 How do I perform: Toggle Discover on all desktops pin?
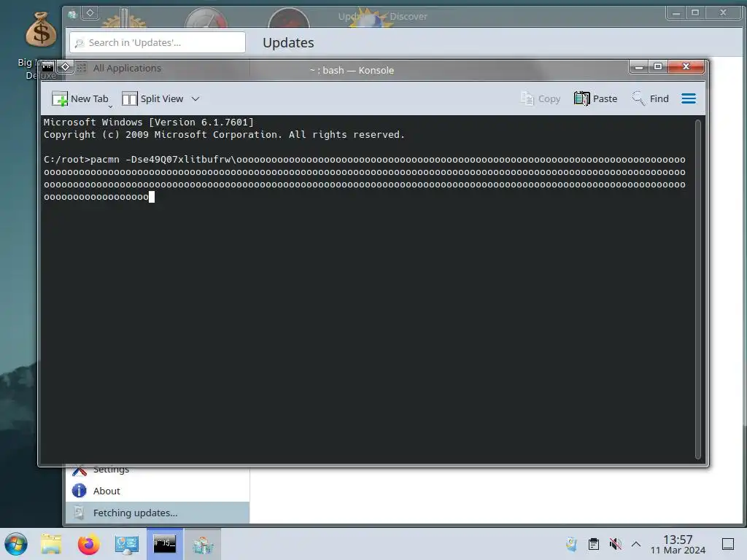[90, 13]
